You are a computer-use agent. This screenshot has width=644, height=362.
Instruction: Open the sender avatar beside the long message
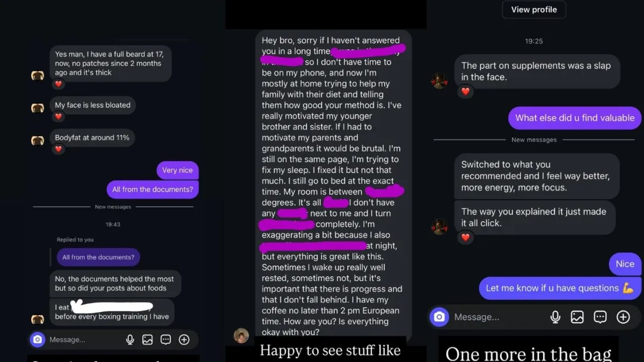coord(241,336)
